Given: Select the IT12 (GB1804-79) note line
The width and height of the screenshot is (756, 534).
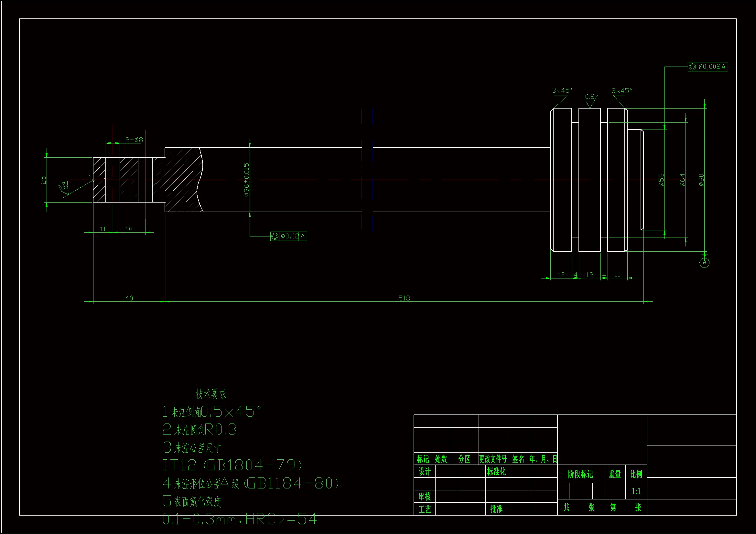Looking at the screenshot, I should [x=232, y=465].
